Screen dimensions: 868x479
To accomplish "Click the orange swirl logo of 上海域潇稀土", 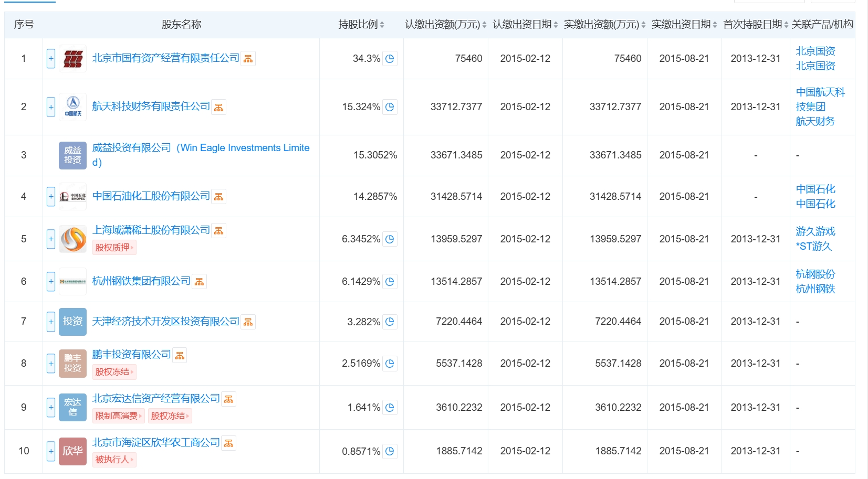I will point(72,239).
